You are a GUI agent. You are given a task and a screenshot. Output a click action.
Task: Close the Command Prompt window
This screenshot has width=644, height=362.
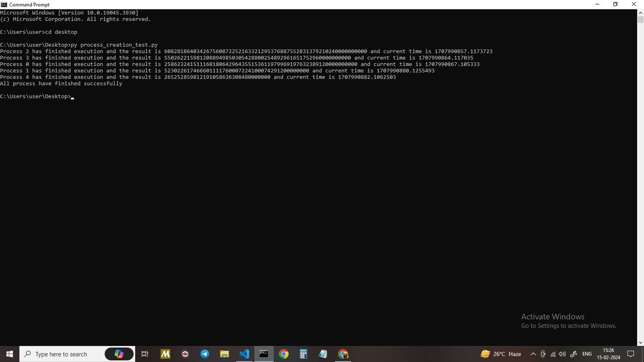pyautogui.click(x=634, y=4)
